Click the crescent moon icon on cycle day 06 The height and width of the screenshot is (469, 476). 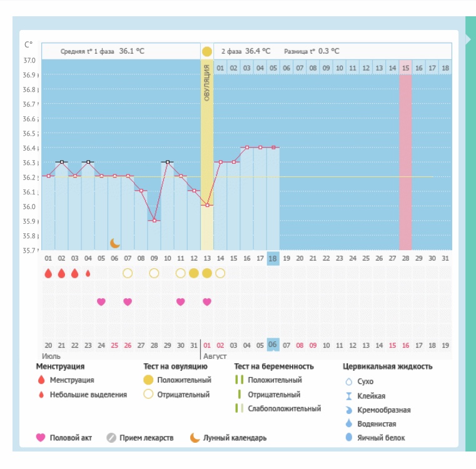114,243
